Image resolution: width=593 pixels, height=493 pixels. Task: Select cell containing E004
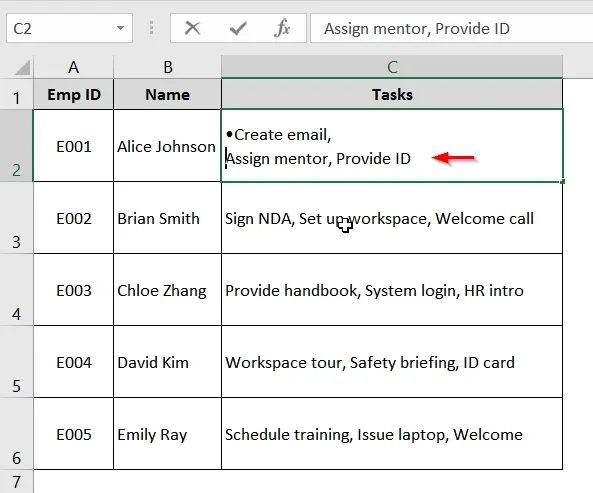point(73,361)
